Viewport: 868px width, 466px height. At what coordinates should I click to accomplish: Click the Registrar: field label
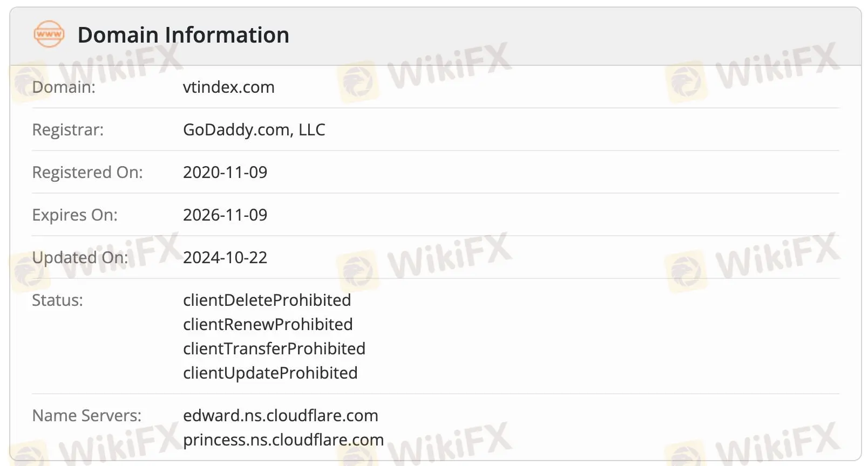click(68, 129)
